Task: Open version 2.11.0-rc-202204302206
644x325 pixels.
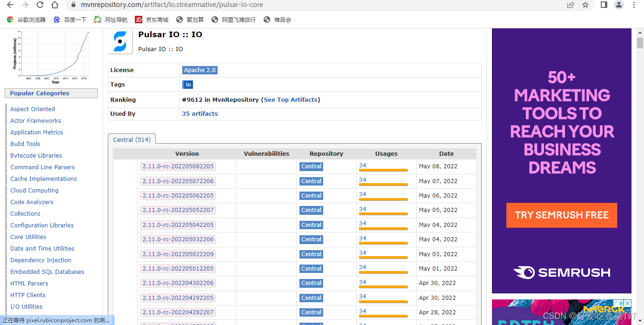Action: (x=178, y=283)
